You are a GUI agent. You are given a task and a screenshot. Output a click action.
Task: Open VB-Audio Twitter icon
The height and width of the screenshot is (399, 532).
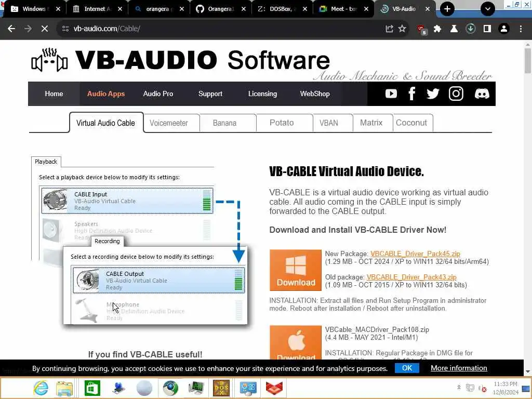pyautogui.click(x=433, y=94)
